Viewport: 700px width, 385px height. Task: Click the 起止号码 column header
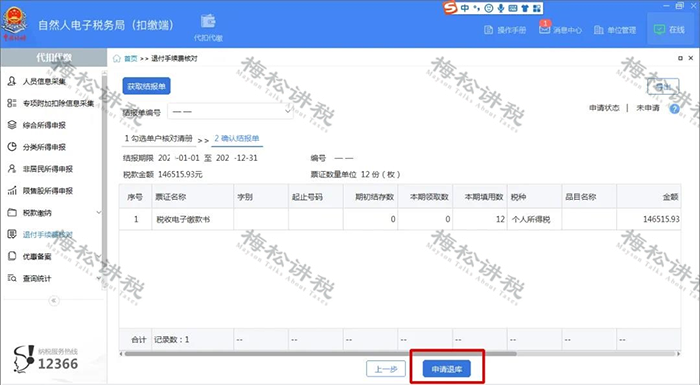pos(315,197)
